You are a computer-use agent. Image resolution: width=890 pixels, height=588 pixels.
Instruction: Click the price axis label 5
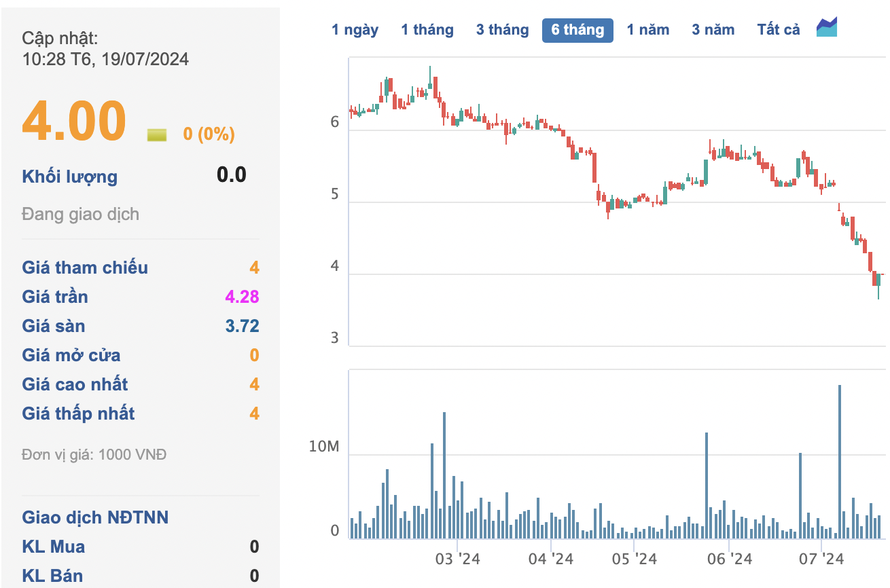(x=334, y=195)
